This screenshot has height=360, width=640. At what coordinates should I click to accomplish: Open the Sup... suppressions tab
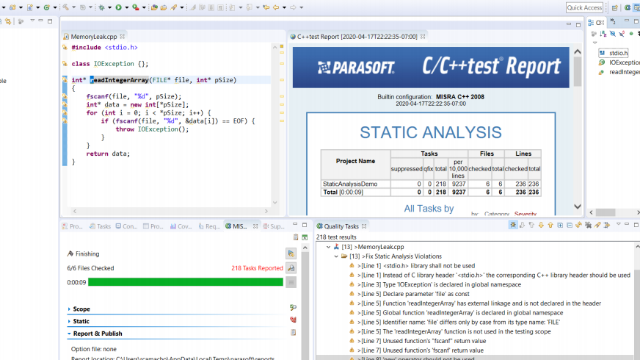273,226
